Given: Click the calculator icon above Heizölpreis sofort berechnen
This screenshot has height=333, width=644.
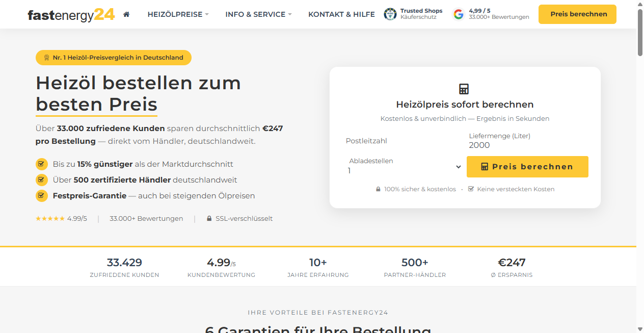Looking at the screenshot, I should point(464,88).
